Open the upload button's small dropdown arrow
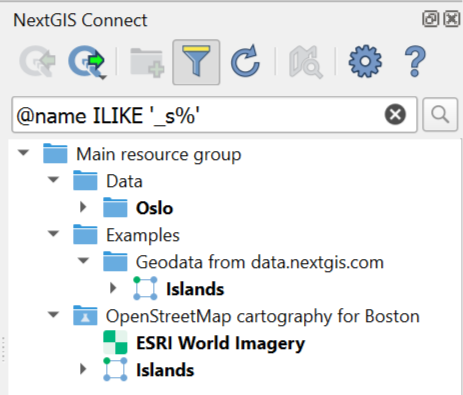The width and height of the screenshot is (463, 395). pyautogui.click(x=103, y=78)
